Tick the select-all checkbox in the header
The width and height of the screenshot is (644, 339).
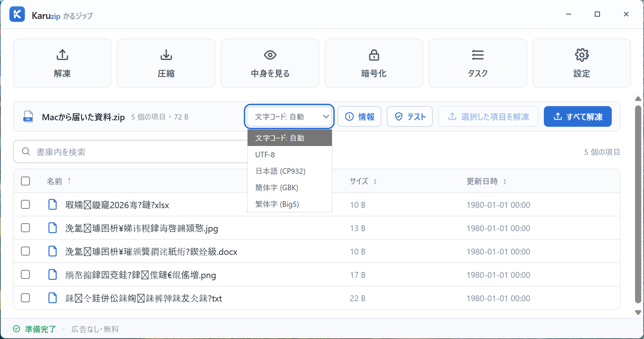pyautogui.click(x=25, y=181)
